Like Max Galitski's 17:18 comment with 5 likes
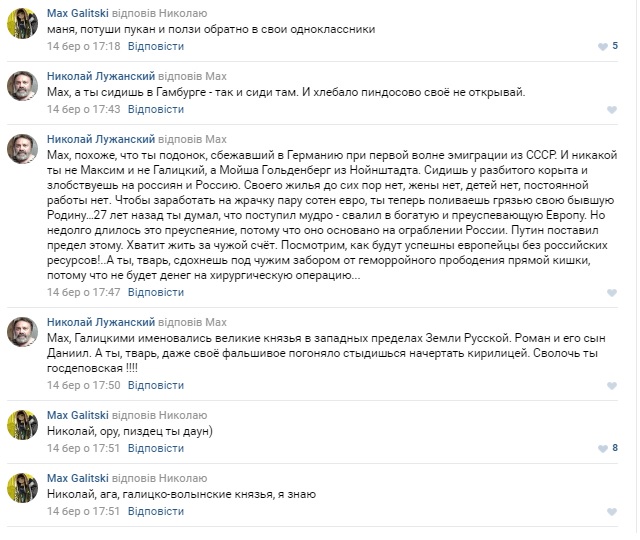The image size is (640, 540). pyautogui.click(x=603, y=47)
